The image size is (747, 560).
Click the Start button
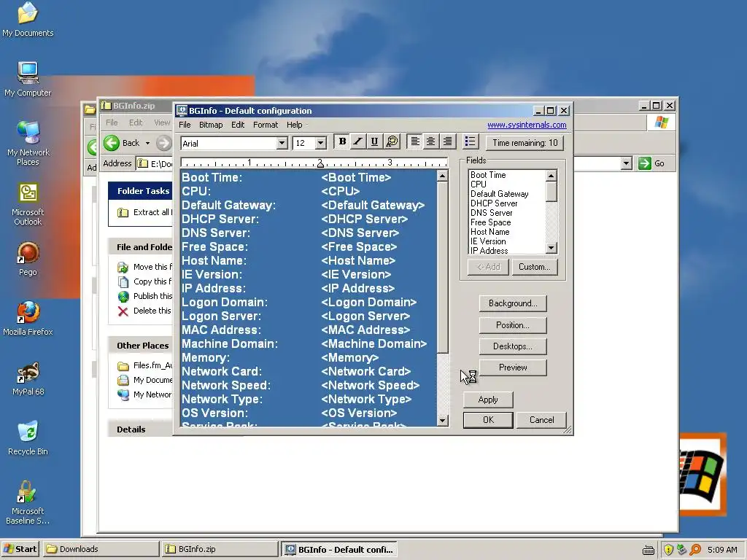(x=20, y=550)
